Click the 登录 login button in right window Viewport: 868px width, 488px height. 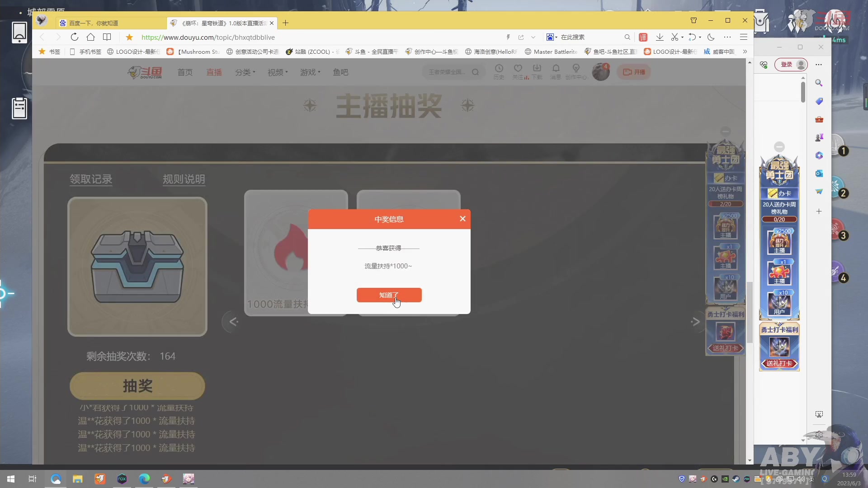click(791, 65)
